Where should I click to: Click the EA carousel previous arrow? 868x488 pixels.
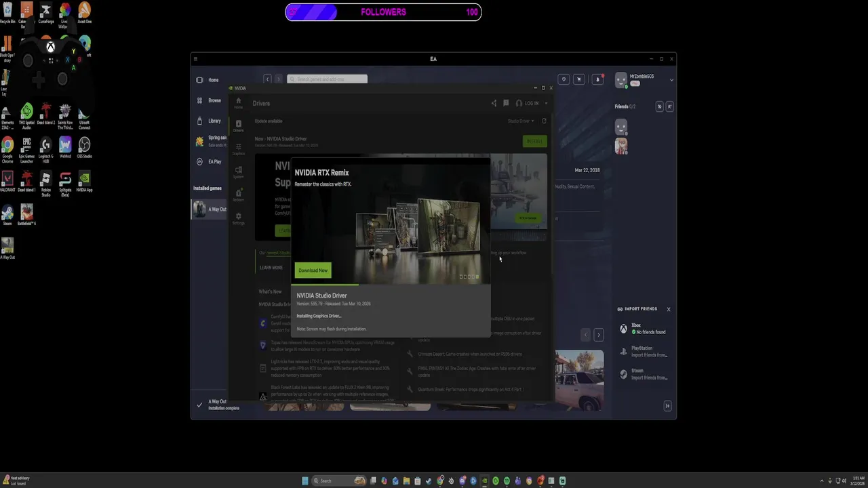pyautogui.click(x=586, y=335)
